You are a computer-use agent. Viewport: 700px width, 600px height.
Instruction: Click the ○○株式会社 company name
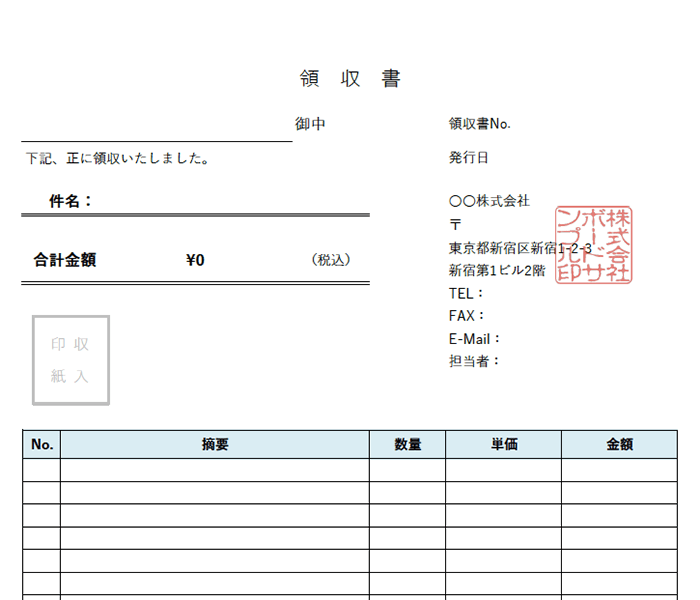[489, 201]
